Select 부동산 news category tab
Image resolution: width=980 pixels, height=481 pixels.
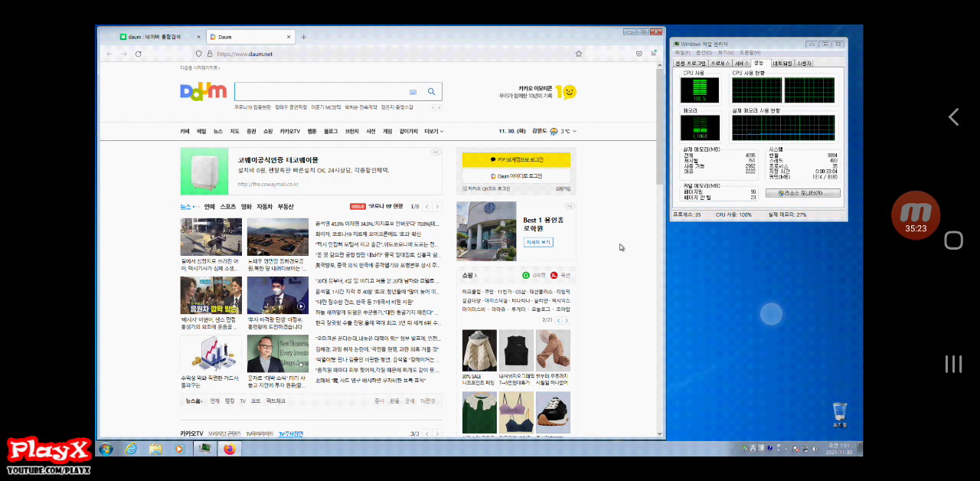[x=286, y=207]
